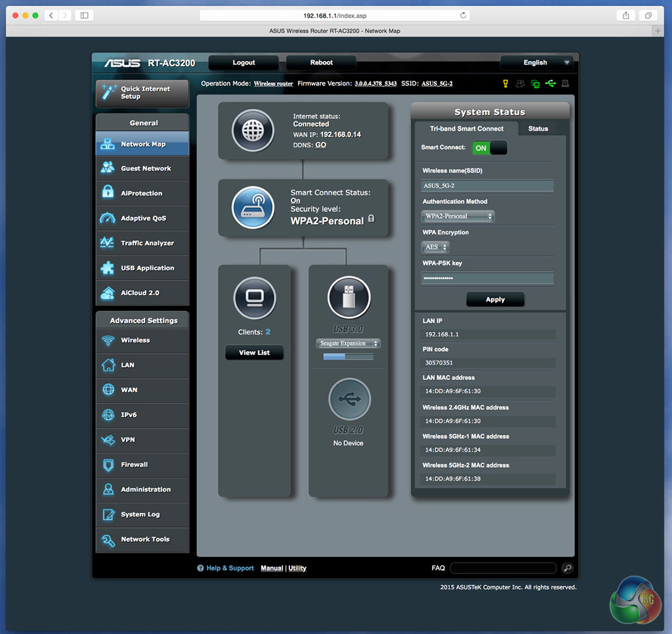Click the guest network status icon in header
Screen dimensions: 672x634
click(x=520, y=83)
